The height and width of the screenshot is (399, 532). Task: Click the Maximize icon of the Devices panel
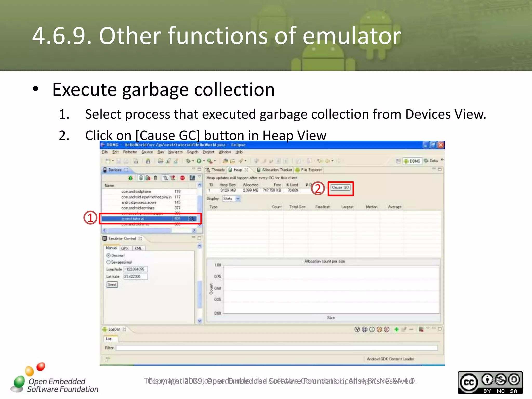pos(199,169)
